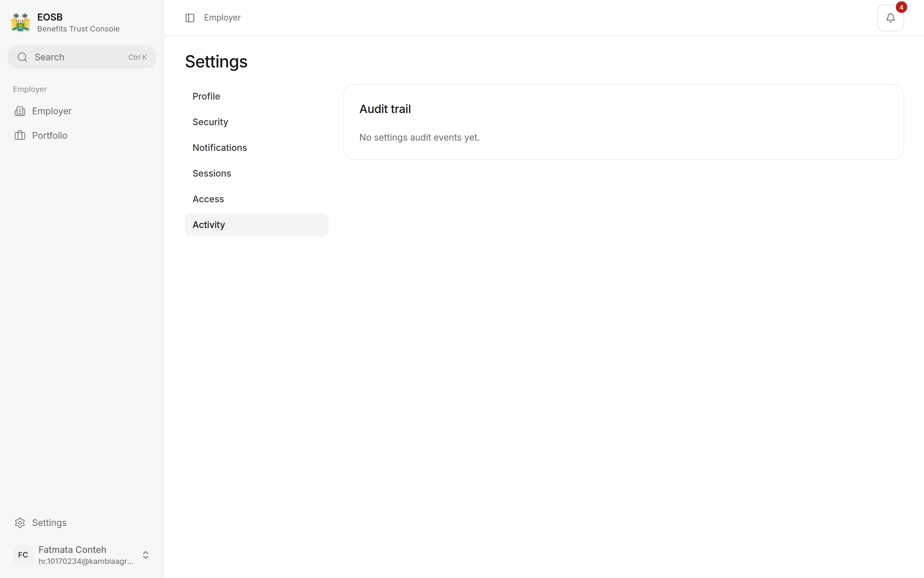Switch to the Sessions tab
The width and height of the screenshot is (924, 578).
coord(257,173)
